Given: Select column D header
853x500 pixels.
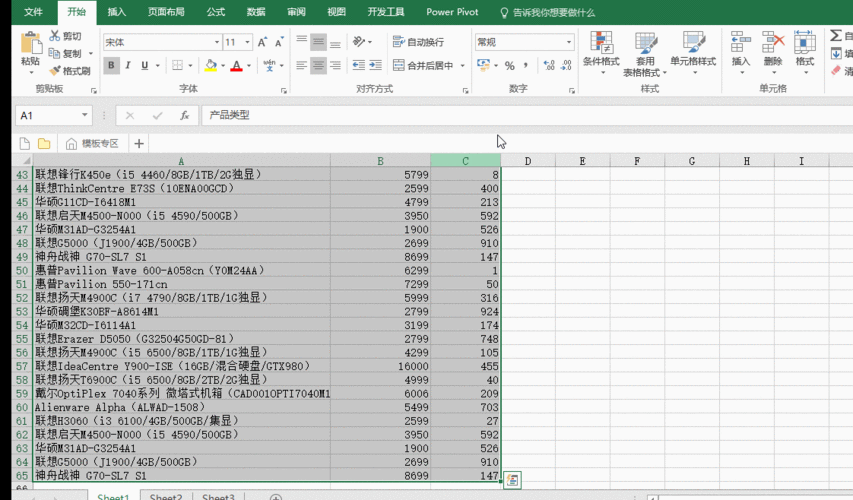Looking at the screenshot, I should coord(528,161).
